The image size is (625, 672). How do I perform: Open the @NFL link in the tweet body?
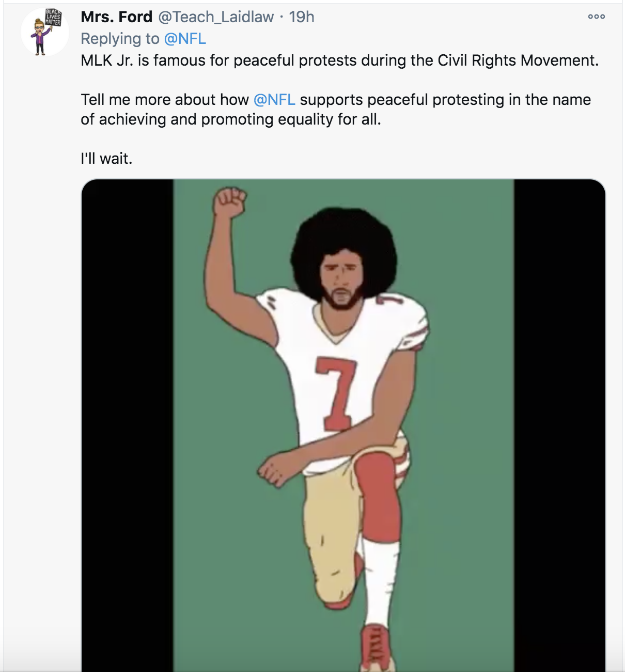click(274, 99)
